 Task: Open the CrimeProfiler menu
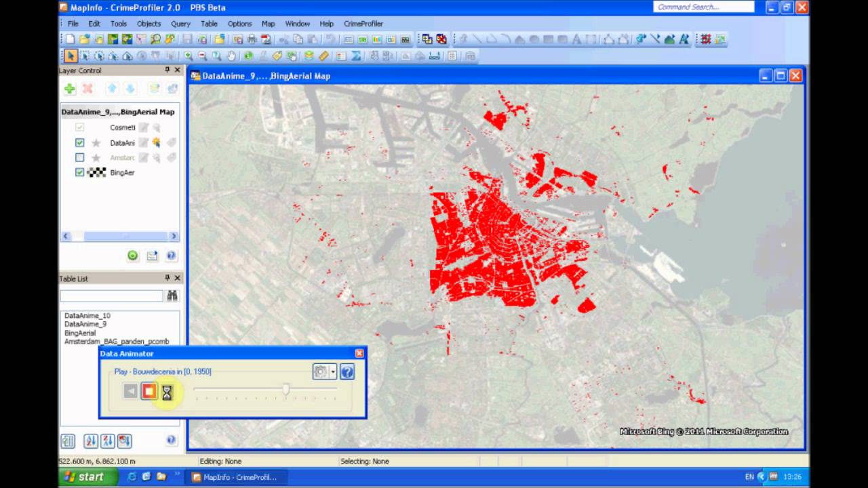[363, 24]
